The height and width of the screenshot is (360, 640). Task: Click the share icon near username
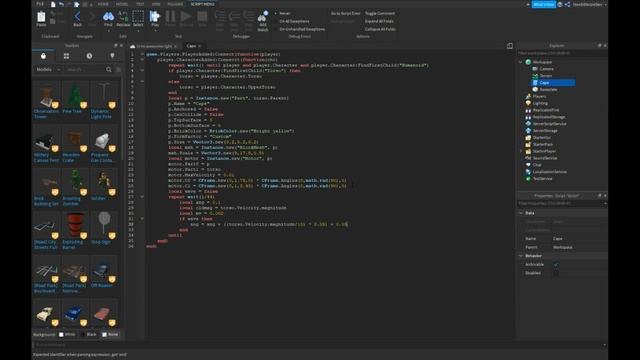click(567, 4)
